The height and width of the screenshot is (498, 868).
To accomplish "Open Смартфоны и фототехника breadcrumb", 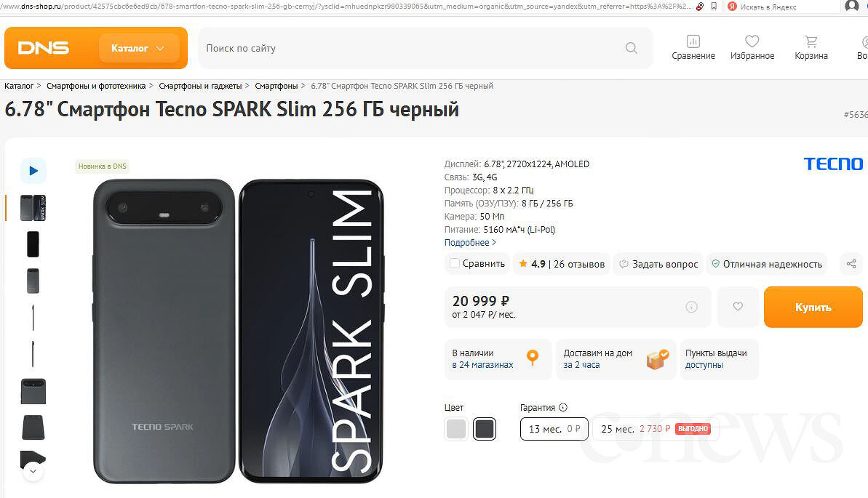I will point(96,86).
